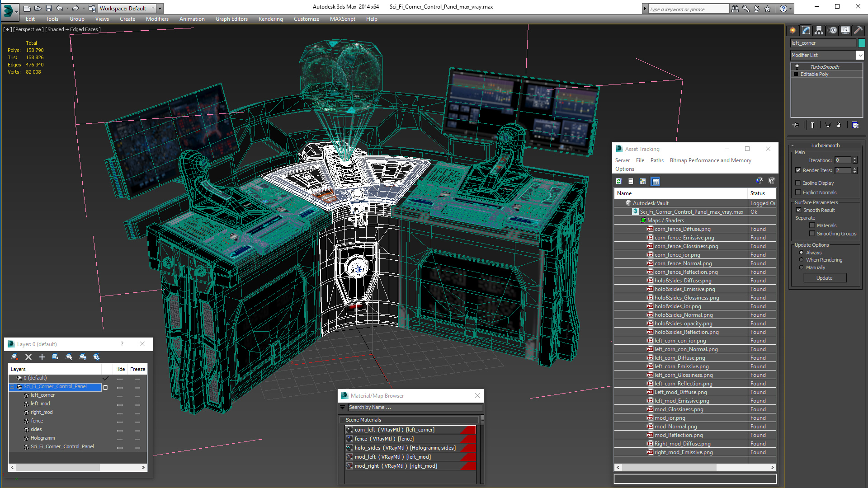Collapse the Scene Materials group
The image size is (868, 488).
(343, 420)
